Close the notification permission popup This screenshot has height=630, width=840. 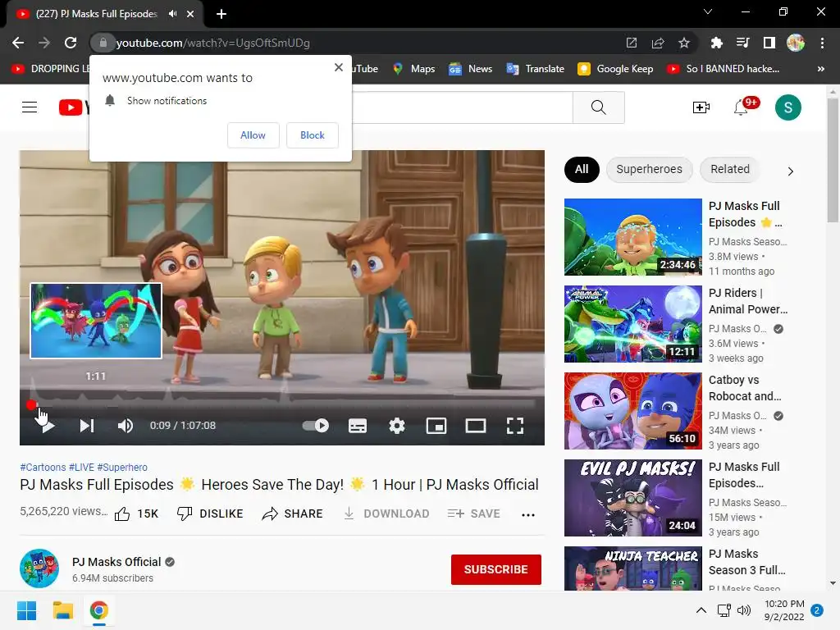(339, 67)
